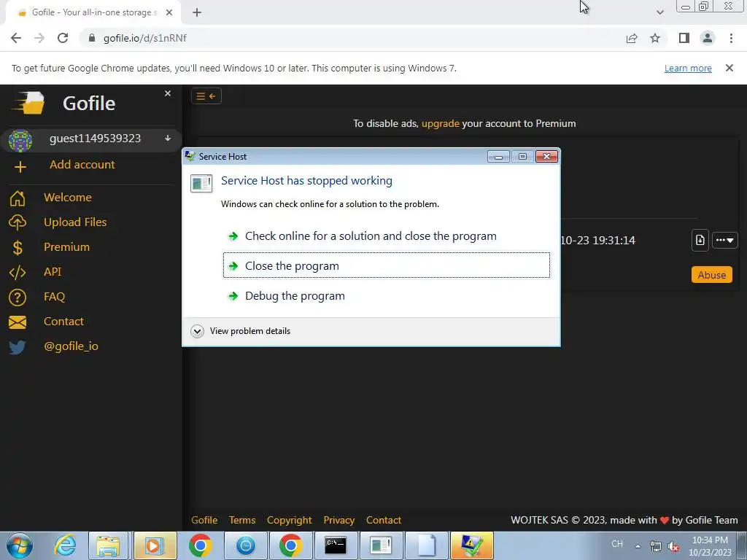Reload the page with the refresh icon
The width and height of the screenshot is (747, 560).
click(x=63, y=38)
